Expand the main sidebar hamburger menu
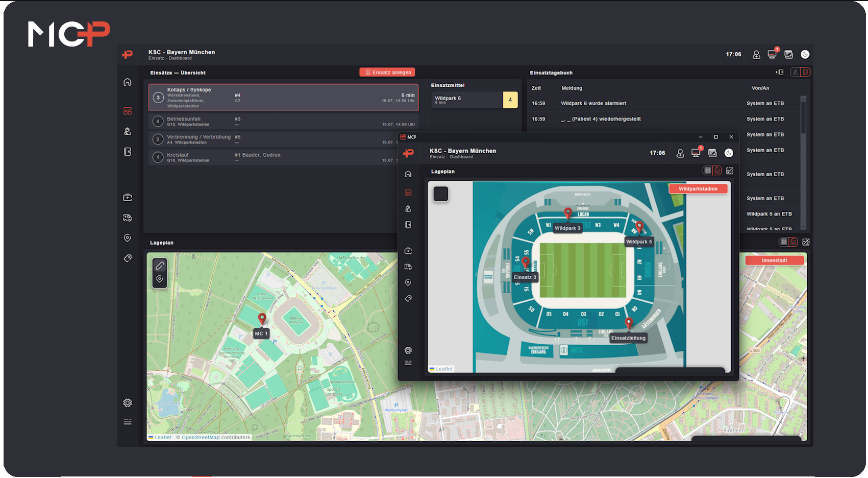868x478 pixels. pyautogui.click(x=128, y=422)
